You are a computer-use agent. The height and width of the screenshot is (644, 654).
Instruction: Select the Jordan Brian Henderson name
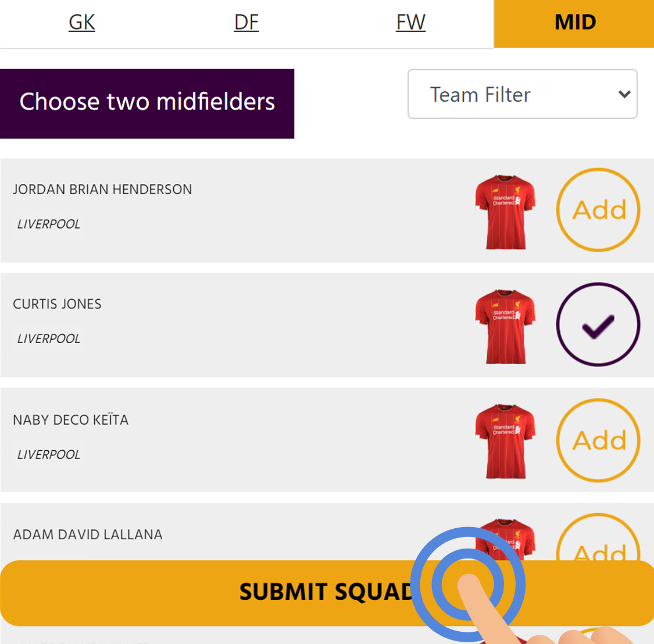pyautogui.click(x=102, y=190)
